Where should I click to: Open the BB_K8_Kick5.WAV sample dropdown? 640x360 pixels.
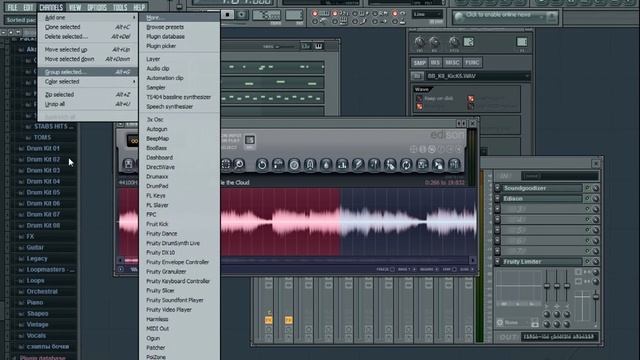point(478,76)
